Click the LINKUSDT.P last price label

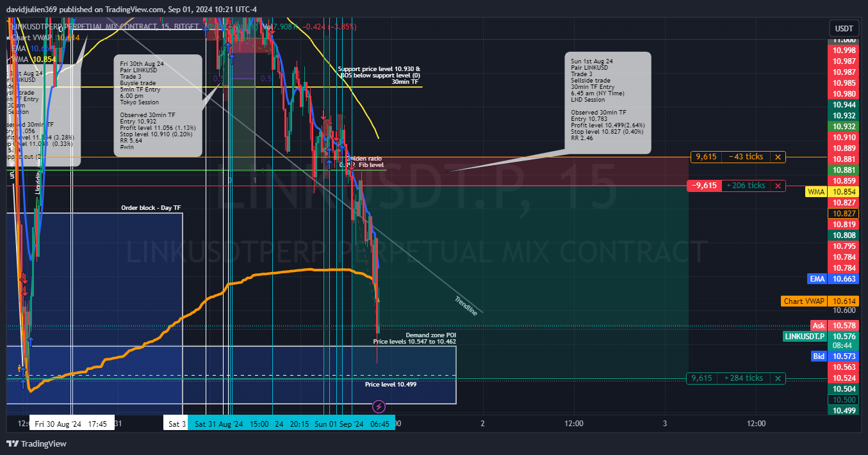click(805, 336)
